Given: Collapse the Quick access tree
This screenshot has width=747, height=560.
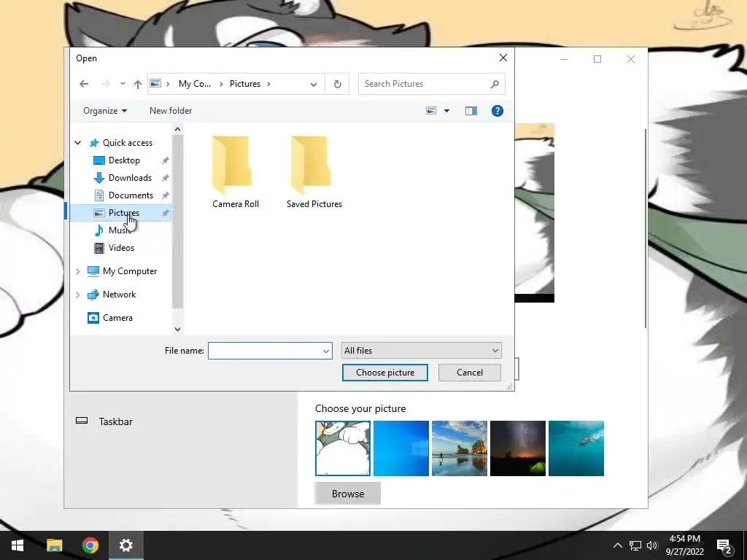Looking at the screenshot, I should (77, 142).
